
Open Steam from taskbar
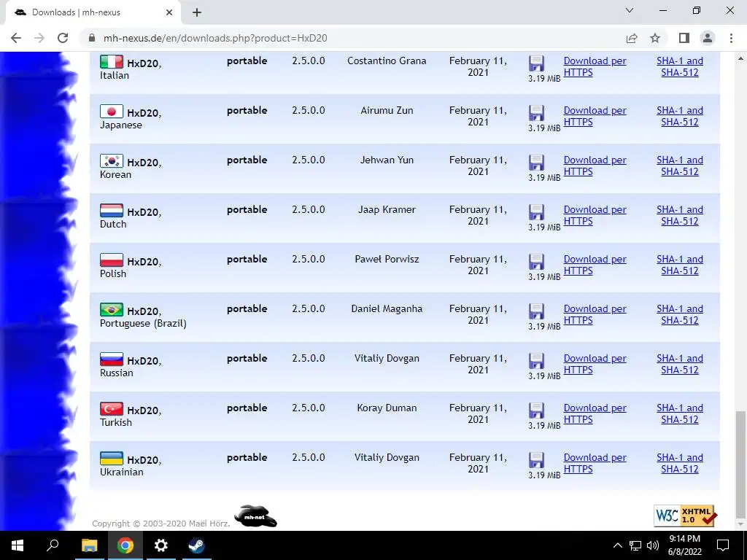click(x=196, y=545)
